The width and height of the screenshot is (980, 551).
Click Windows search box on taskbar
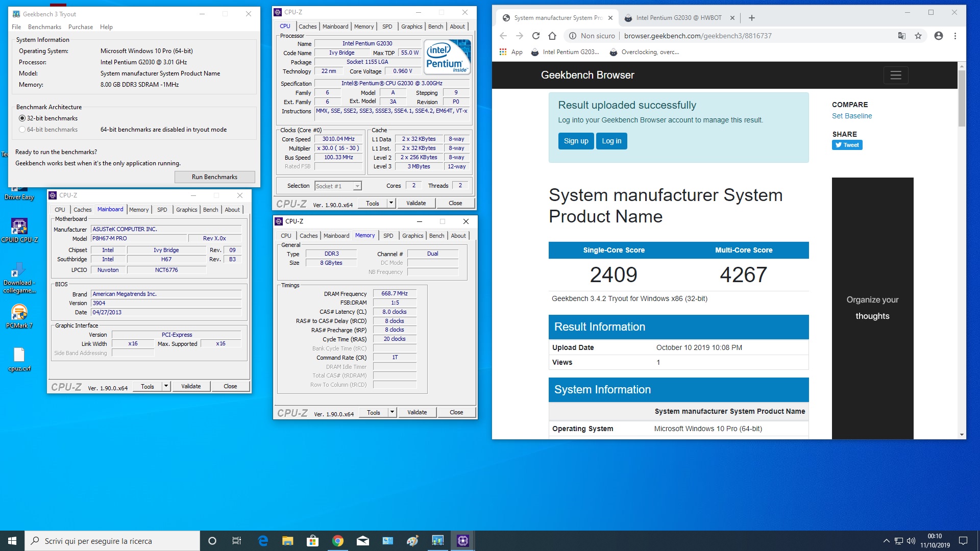point(112,541)
